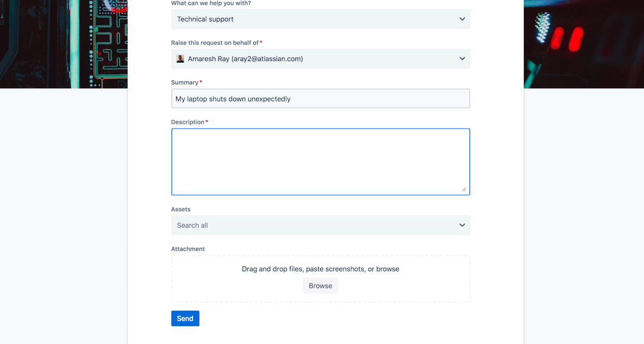Click the Summary field containing the laptop issue
The height and width of the screenshot is (344, 644).
[x=320, y=98]
